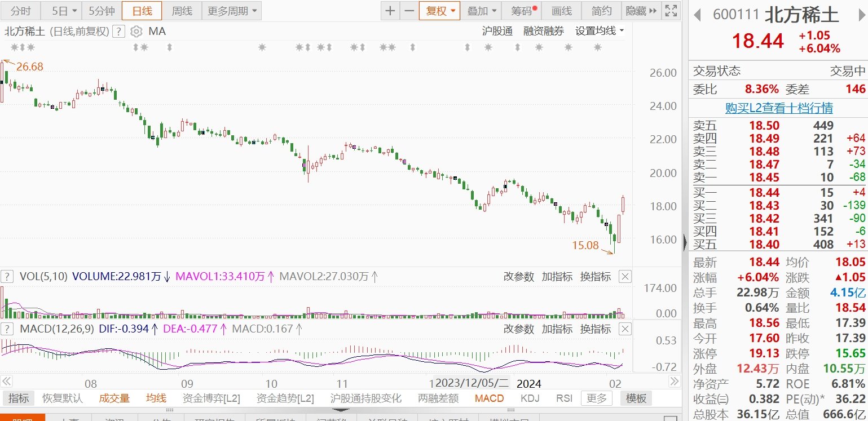Click the 15.08 low price label
This screenshot has height=421, width=868.
pyautogui.click(x=585, y=245)
